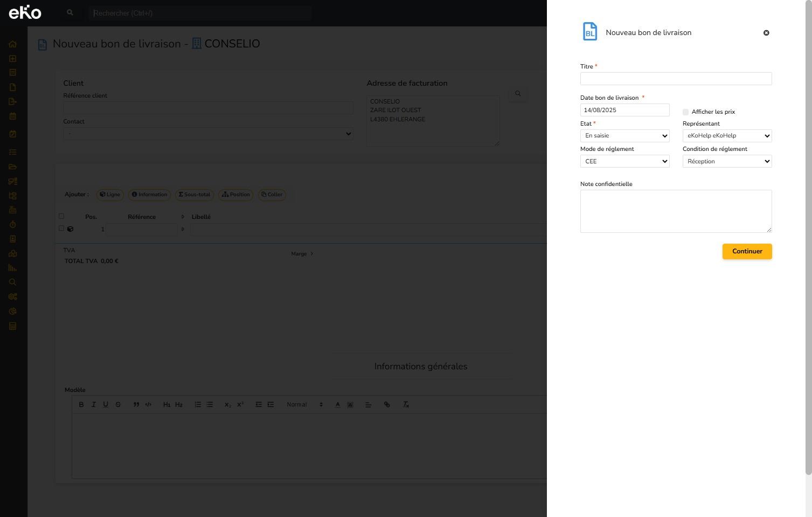Open the bar chart statistics icon in sidebar
Screen dimensions: 812x517
click(13, 268)
